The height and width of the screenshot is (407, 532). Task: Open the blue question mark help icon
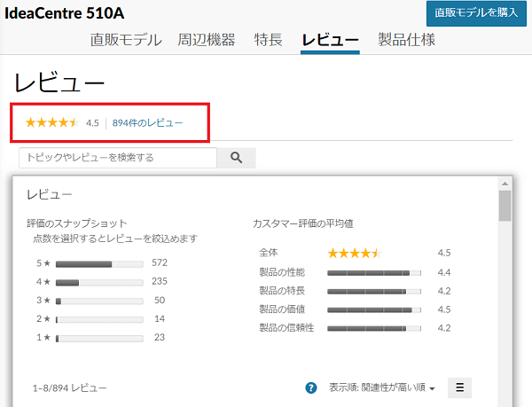click(x=311, y=387)
